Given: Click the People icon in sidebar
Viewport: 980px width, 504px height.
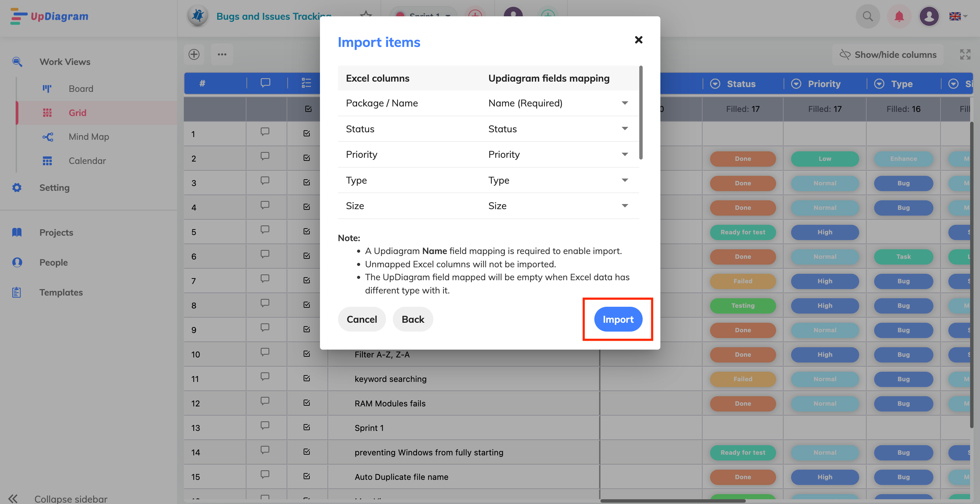Looking at the screenshot, I should [x=17, y=262].
